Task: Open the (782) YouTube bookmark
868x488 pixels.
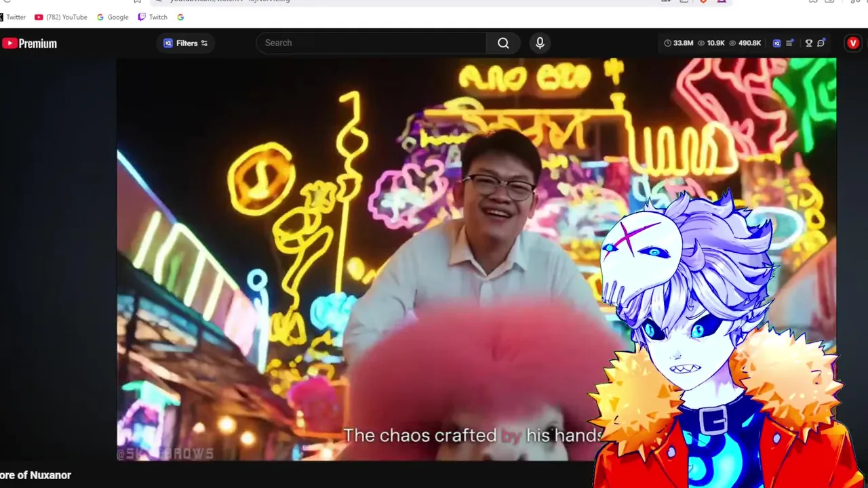Action: [x=61, y=17]
